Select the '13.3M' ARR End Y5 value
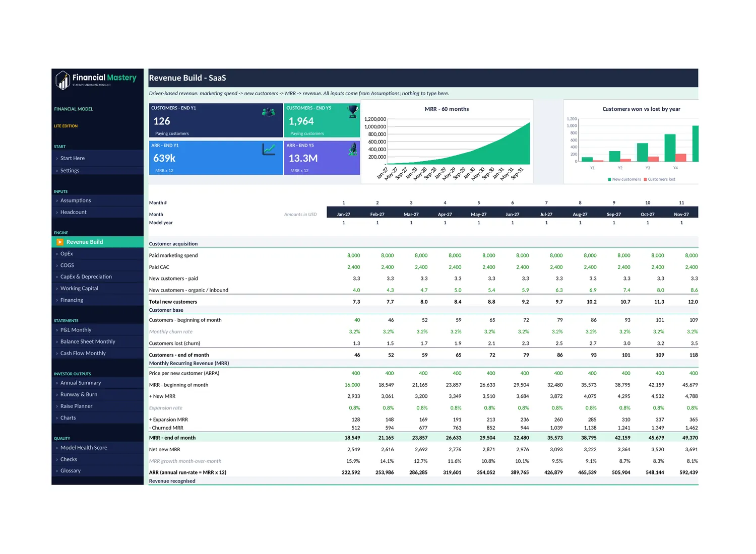756x554 pixels. click(303, 158)
